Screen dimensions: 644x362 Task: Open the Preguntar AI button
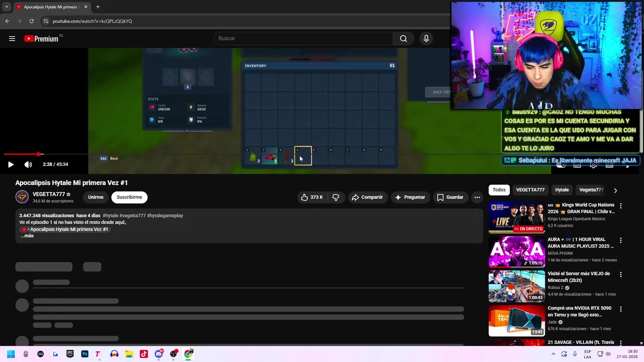pos(410,198)
